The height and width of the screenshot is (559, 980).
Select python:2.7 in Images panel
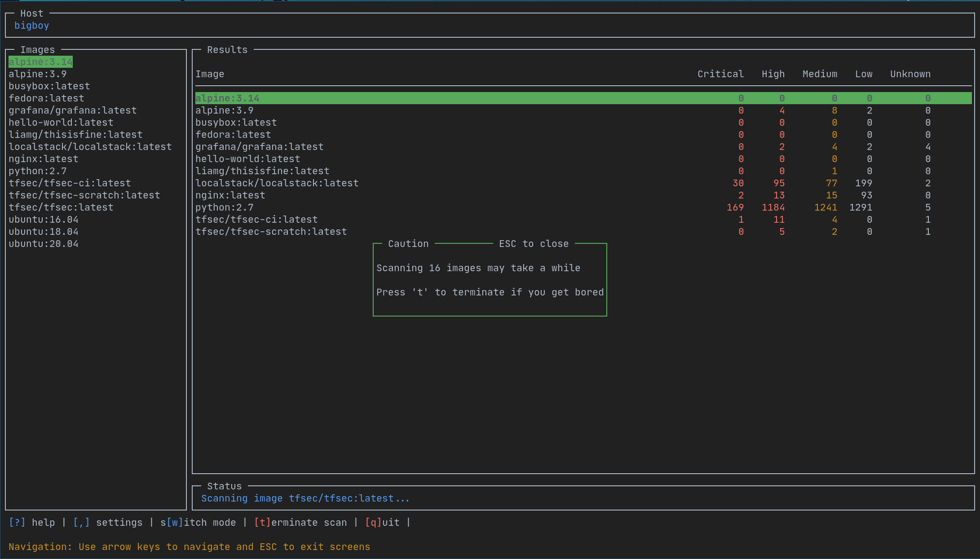pos(38,171)
